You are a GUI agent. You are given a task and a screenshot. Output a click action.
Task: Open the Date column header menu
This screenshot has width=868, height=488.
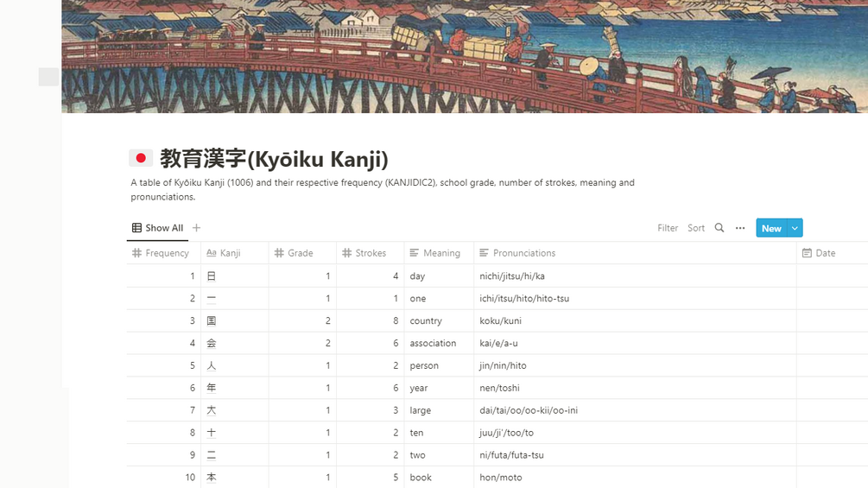(833, 253)
